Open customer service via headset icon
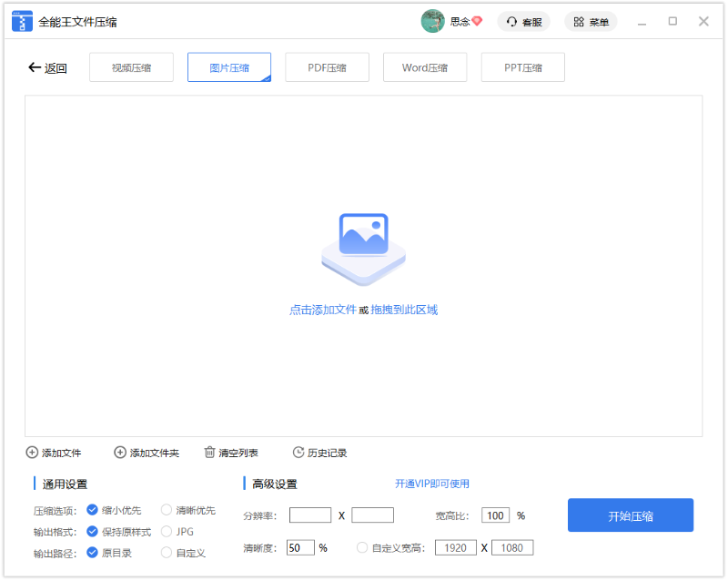 (x=512, y=22)
